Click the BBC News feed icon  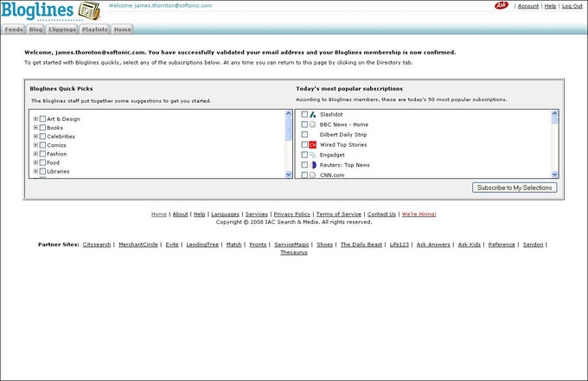coord(313,124)
